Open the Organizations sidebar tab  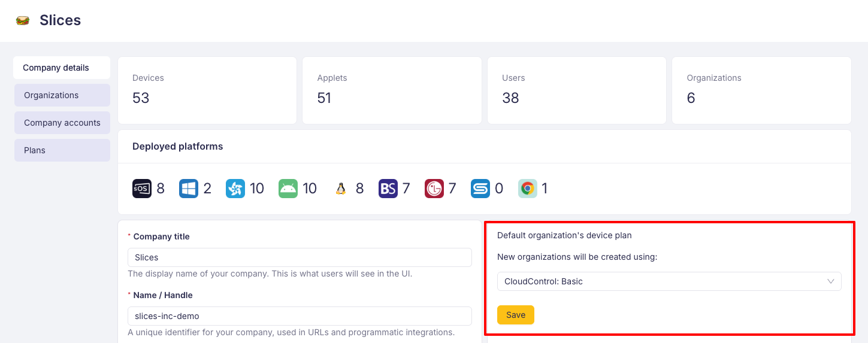62,95
